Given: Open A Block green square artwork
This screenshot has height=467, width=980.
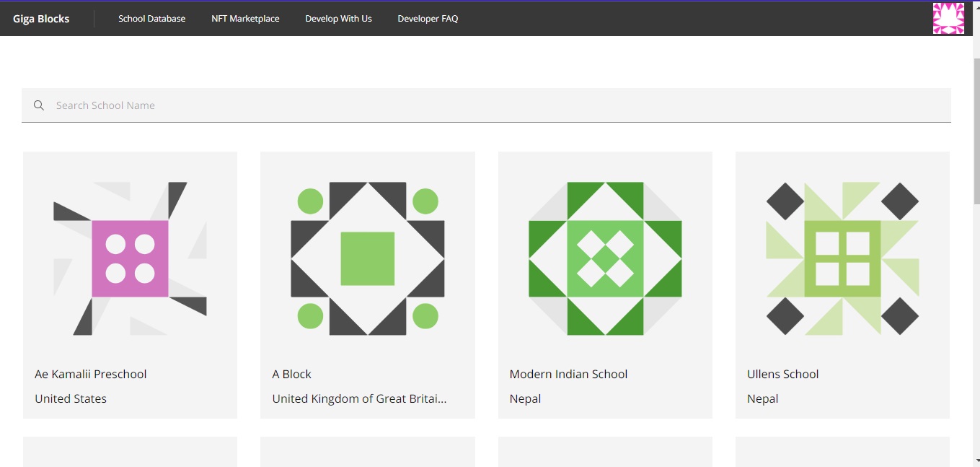Looking at the screenshot, I should 368,258.
